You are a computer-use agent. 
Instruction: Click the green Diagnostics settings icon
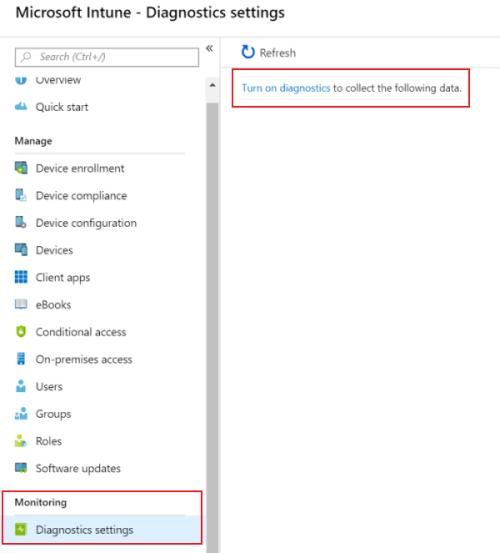21,529
